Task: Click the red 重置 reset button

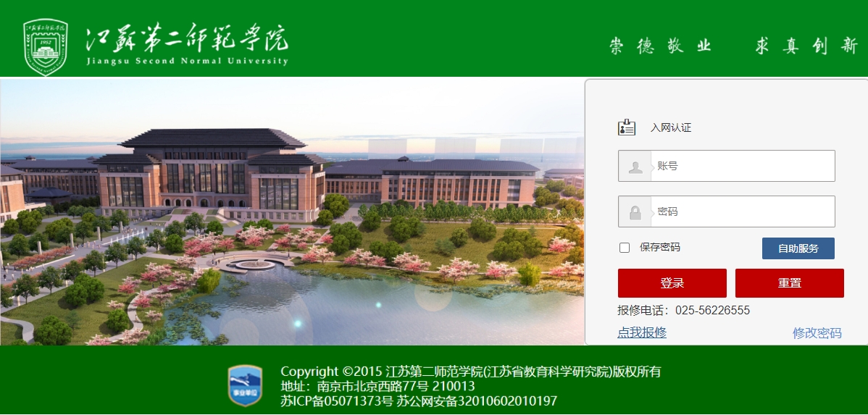Action: point(790,283)
